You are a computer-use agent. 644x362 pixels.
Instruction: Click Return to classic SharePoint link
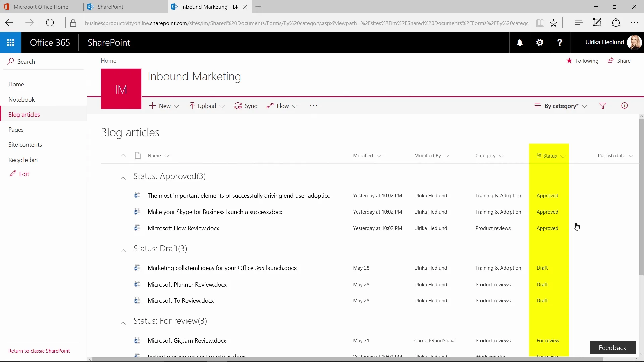[39, 351]
